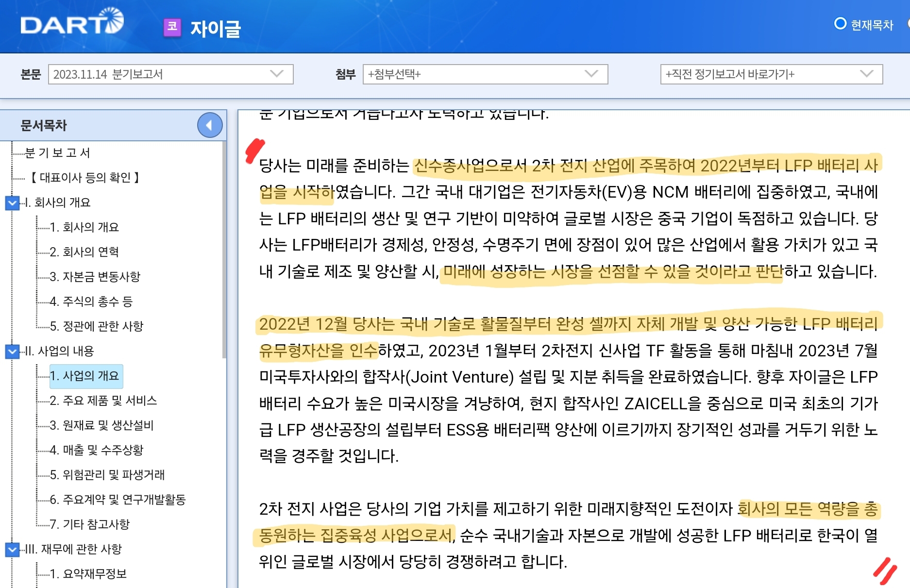Collapse the 문서목차 sidebar with arrow button

tap(209, 125)
